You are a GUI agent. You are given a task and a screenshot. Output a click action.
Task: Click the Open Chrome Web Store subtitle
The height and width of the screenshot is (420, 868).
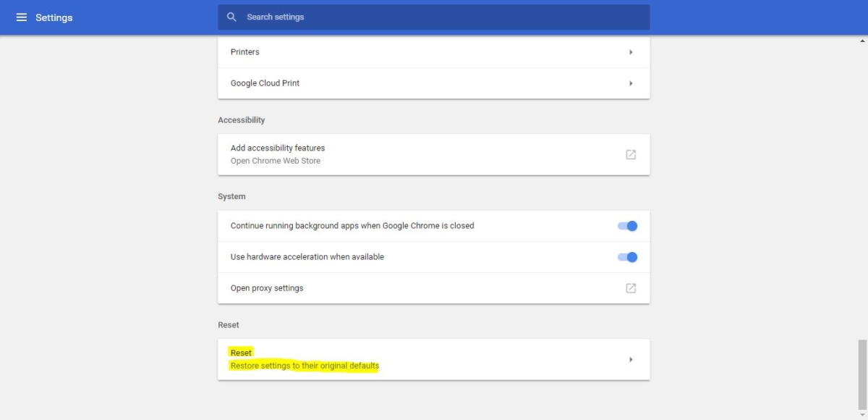pos(276,161)
